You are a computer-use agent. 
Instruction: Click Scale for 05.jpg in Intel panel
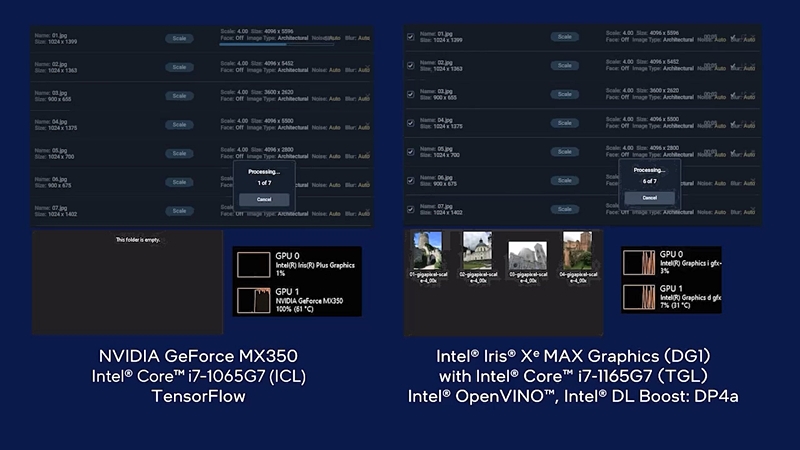click(x=564, y=152)
